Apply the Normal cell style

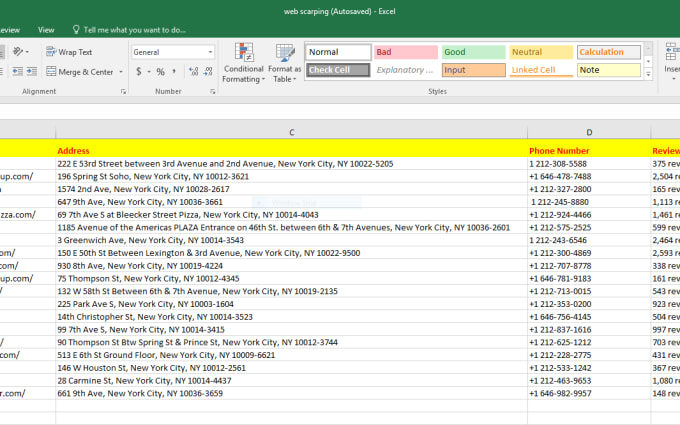pos(338,52)
